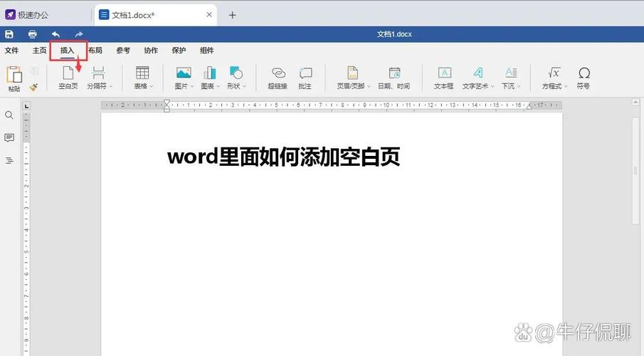Click the right indent marker on ruler
This screenshot has width=644, height=356.
click(x=529, y=107)
